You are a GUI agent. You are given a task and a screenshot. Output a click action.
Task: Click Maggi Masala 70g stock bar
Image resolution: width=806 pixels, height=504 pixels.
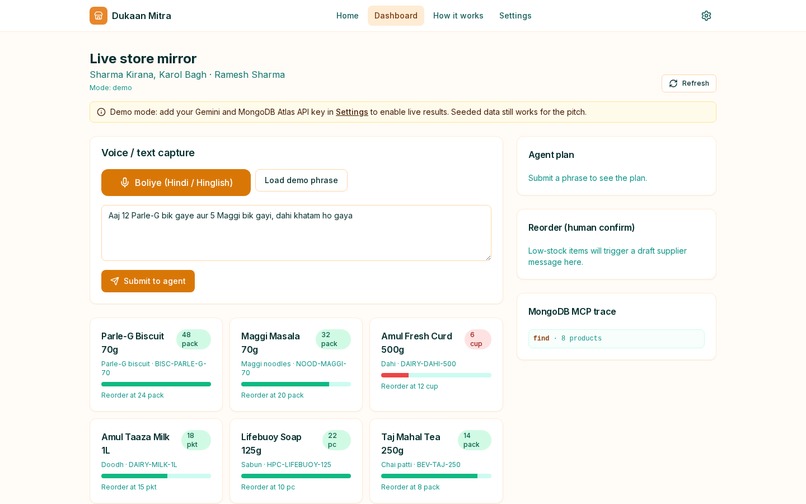point(296,384)
